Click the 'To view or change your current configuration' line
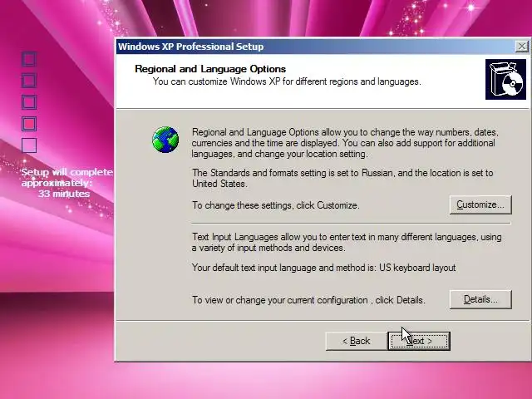 point(308,300)
